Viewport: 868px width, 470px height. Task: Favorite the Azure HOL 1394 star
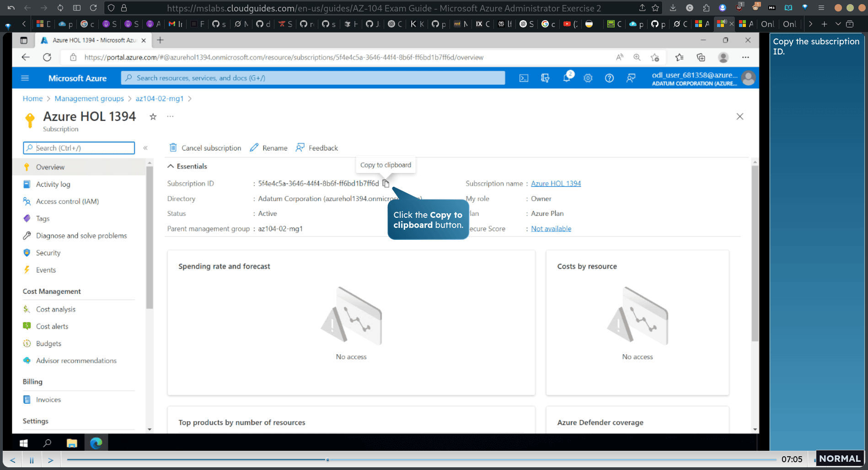click(x=153, y=117)
